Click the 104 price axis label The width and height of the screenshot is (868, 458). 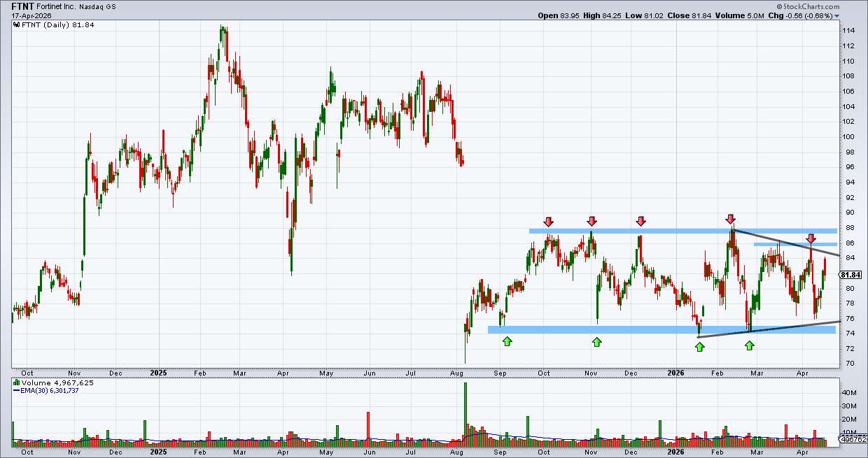(x=848, y=106)
